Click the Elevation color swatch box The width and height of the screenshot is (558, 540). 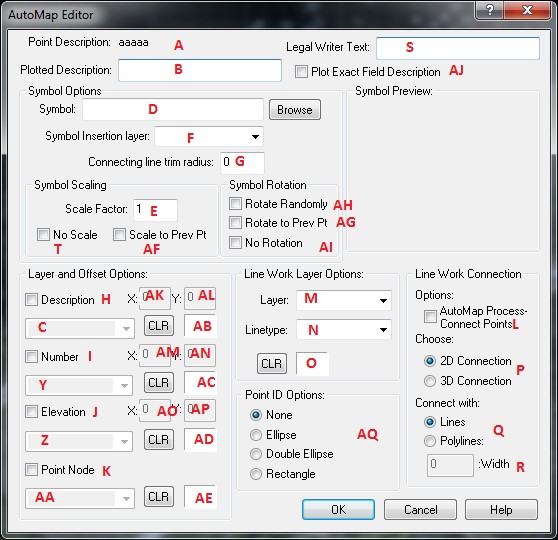pos(200,440)
